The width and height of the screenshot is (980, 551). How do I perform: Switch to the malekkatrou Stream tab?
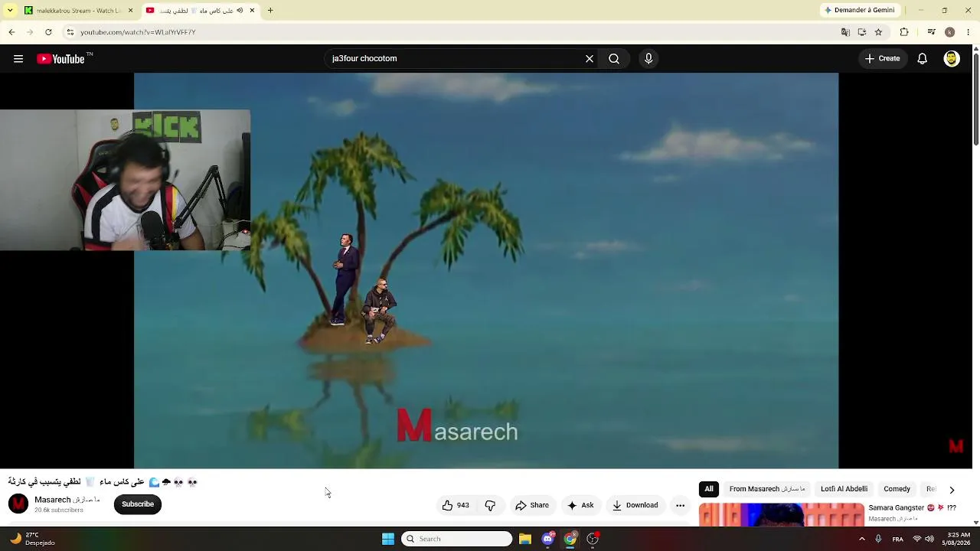click(x=77, y=11)
